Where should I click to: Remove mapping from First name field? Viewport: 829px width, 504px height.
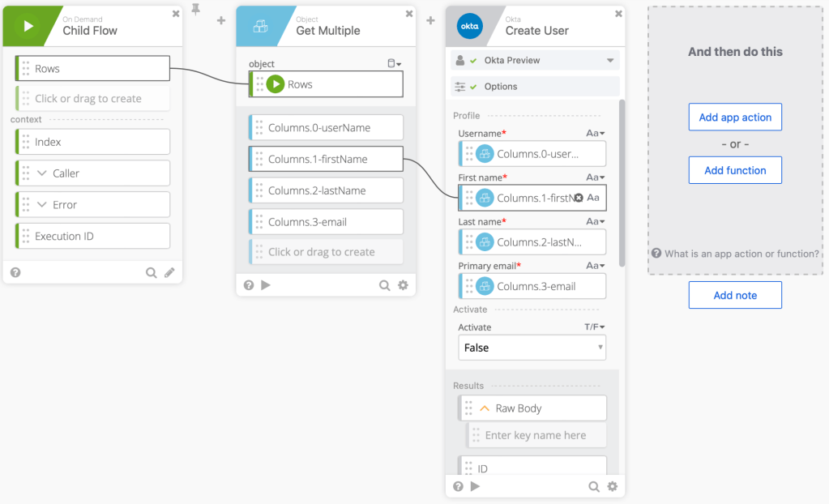coord(579,198)
